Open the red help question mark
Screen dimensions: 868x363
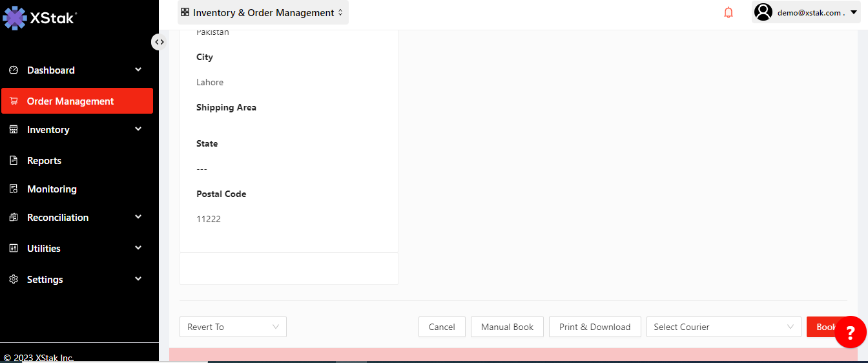[850, 333]
